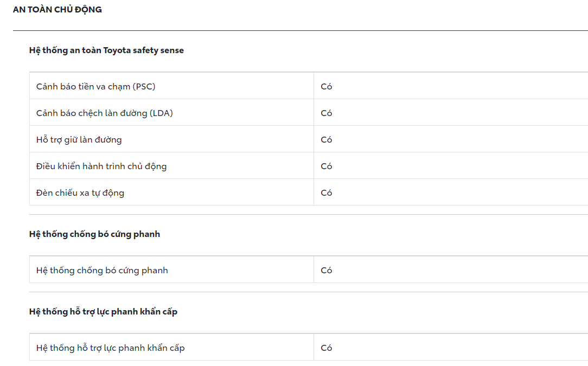
Task: Select the 'Đèn chiếu xa tự động' label
Action: (x=80, y=192)
